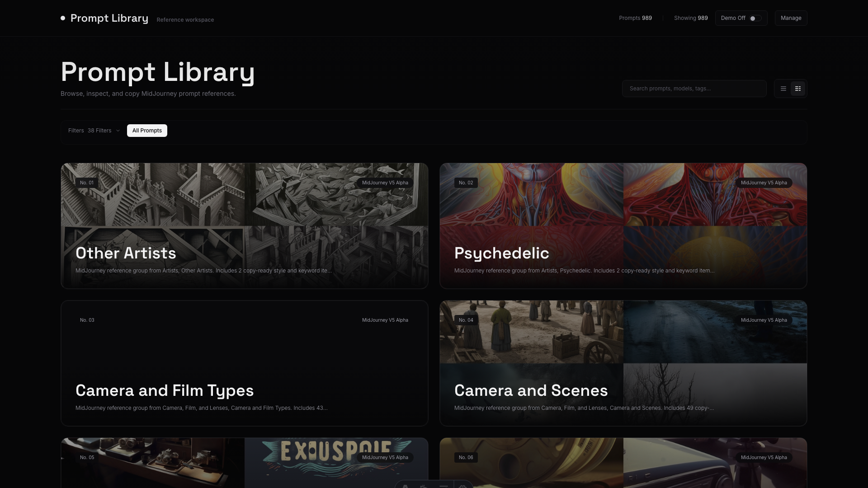Viewport: 868px width, 488px height.
Task: Click MidJourney V5 Alpha tag on Other Artists
Action: tap(385, 183)
